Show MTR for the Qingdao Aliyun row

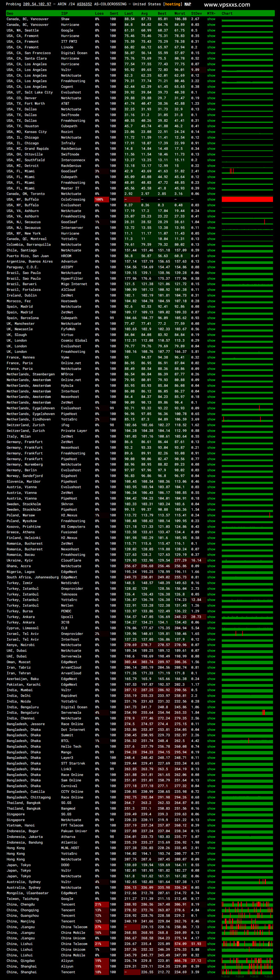click(x=211, y=961)
